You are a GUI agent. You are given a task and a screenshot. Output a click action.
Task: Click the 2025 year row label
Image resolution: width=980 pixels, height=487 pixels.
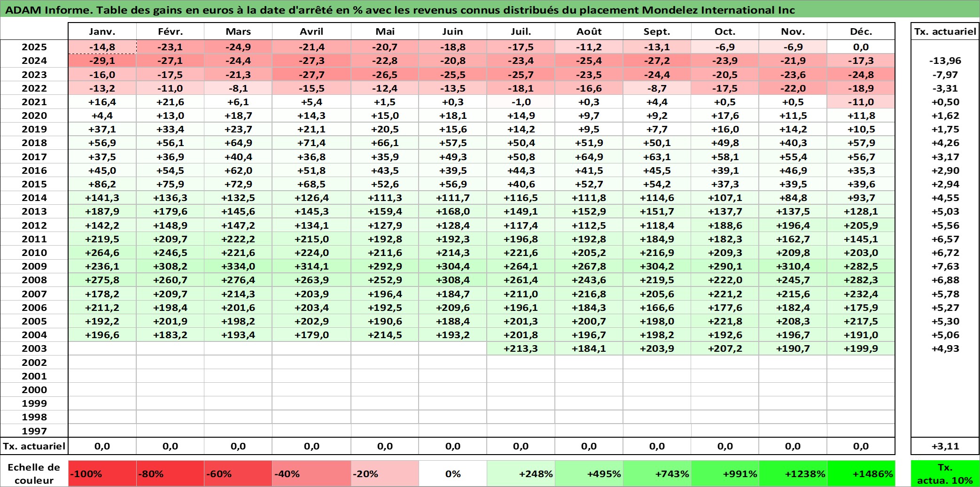pyautogui.click(x=34, y=47)
